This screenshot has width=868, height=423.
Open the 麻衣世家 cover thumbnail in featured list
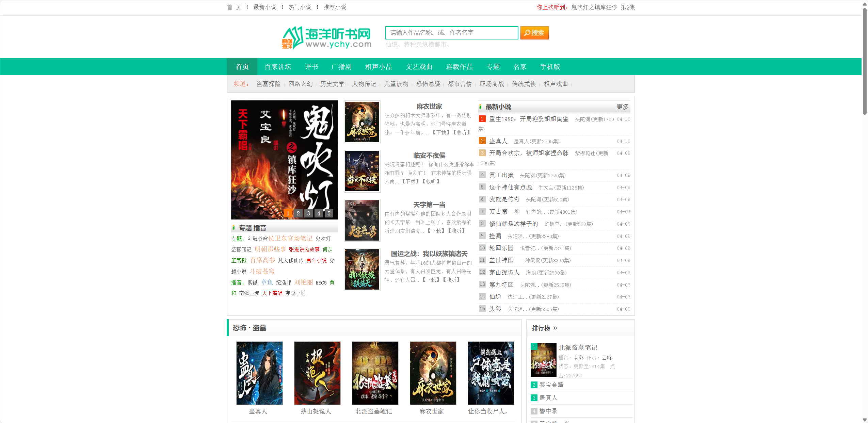tap(362, 122)
